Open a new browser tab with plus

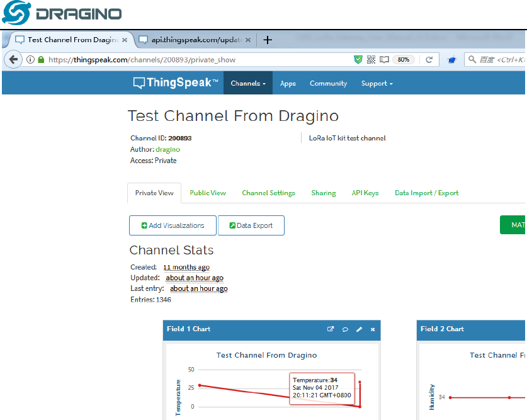268,40
